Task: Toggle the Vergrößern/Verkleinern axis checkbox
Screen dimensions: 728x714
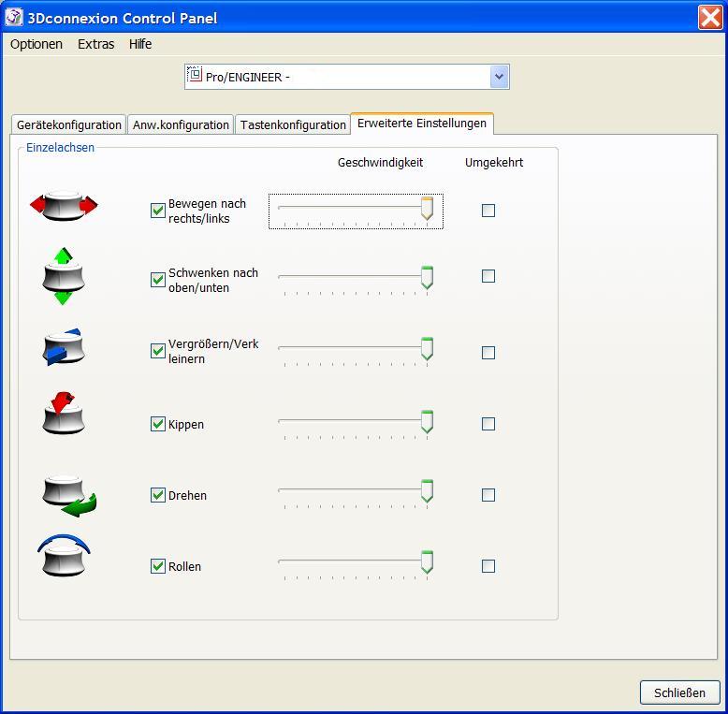Action: 158,351
